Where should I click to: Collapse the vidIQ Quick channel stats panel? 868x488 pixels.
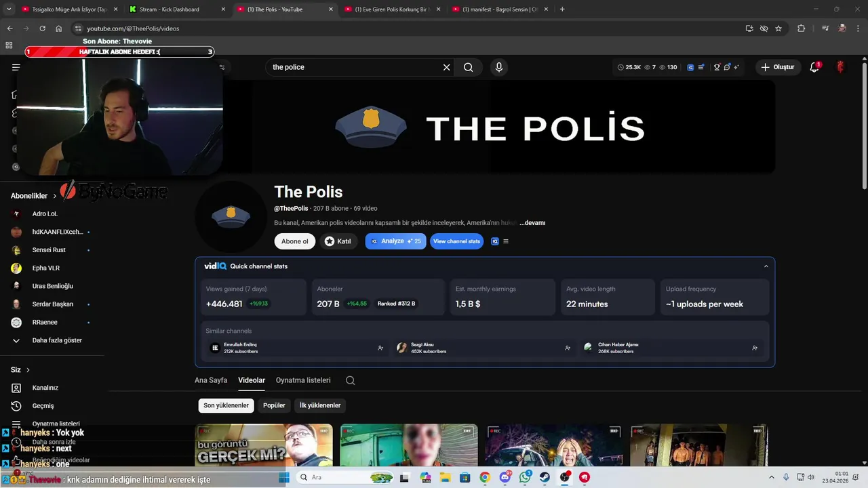[766, 266]
